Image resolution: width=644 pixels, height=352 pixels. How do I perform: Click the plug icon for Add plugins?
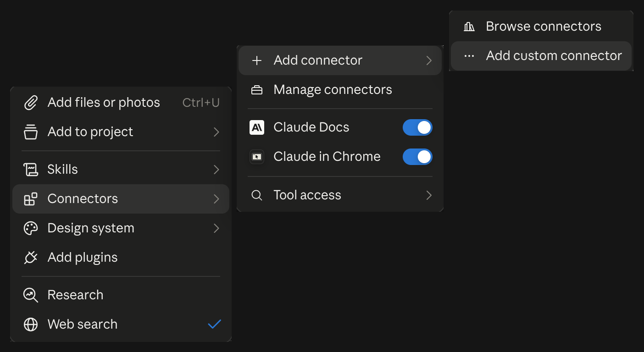pos(30,258)
